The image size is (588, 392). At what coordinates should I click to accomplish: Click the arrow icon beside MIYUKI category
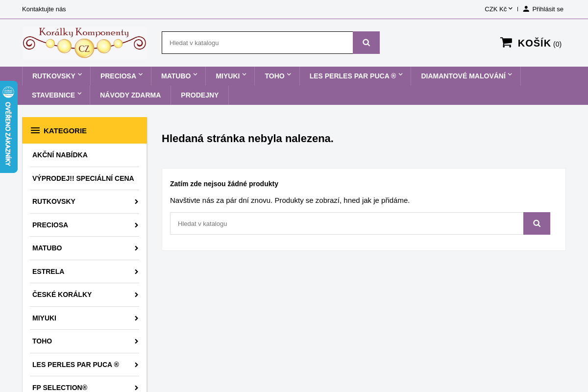click(x=136, y=318)
